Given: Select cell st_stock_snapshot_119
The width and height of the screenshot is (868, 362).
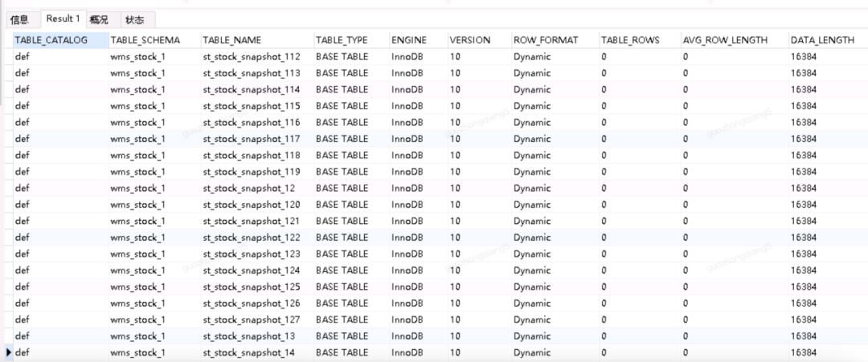Looking at the screenshot, I should click(x=257, y=172).
